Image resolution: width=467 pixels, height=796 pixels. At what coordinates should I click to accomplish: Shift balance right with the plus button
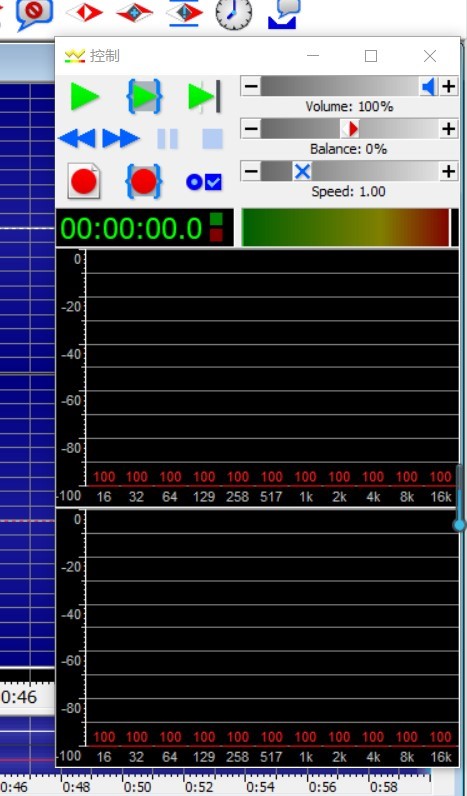449,129
